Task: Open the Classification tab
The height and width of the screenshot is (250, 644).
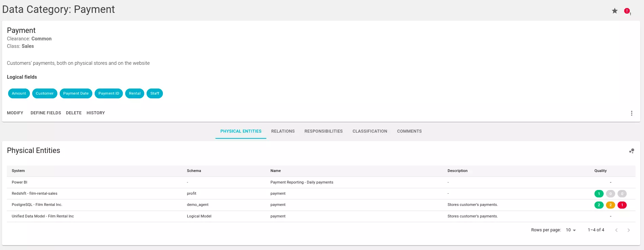Action: 370,131
